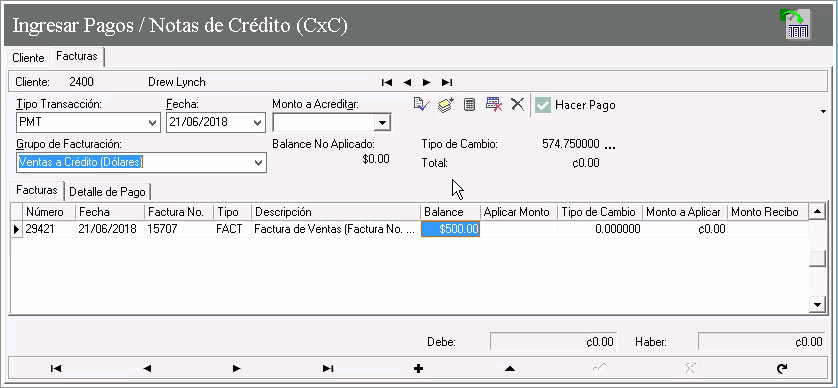Screen dimensions: 838x388
Task: Click the Aplicar Monto cell for invoice 29421
Action: point(518,229)
